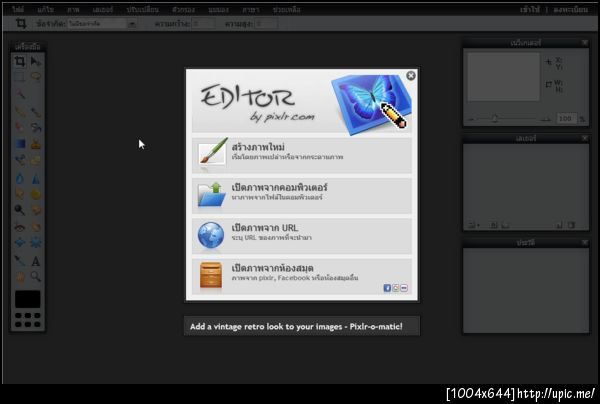Screen dimensions: 600x404
Task: Close the Editor welcome dialog
Action: (411, 76)
